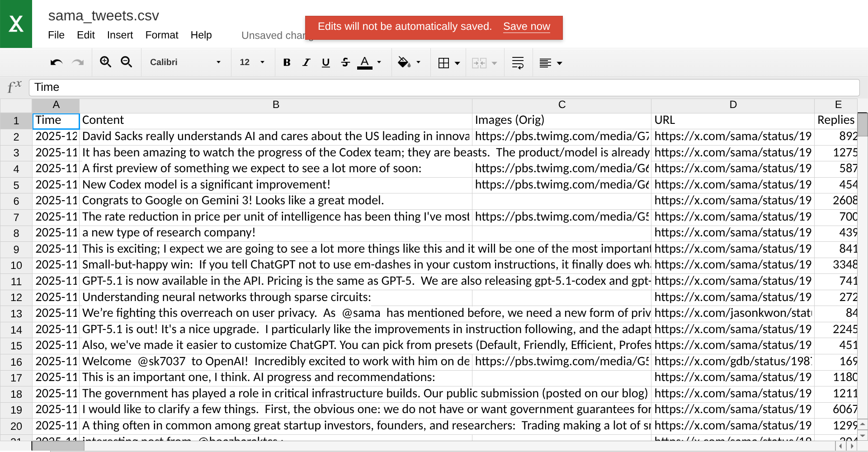Select column B header
The image size is (868, 452).
tap(276, 105)
